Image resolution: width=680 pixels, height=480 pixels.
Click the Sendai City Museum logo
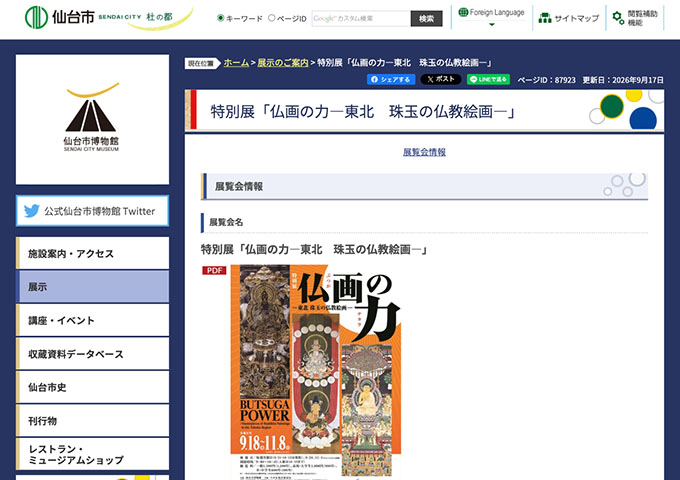click(x=92, y=119)
